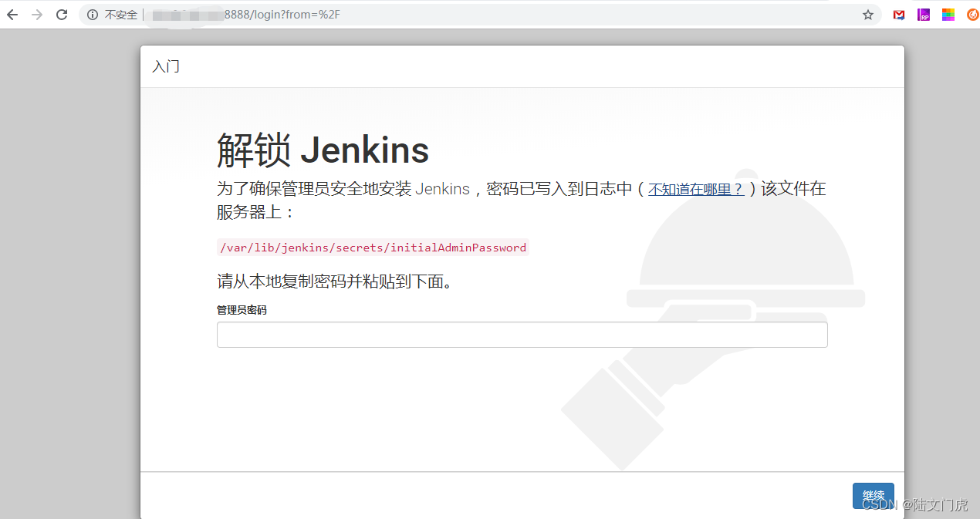Select the initialAdminPassword file path text
This screenshot has width=980, height=519.
[x=373, y=248]
